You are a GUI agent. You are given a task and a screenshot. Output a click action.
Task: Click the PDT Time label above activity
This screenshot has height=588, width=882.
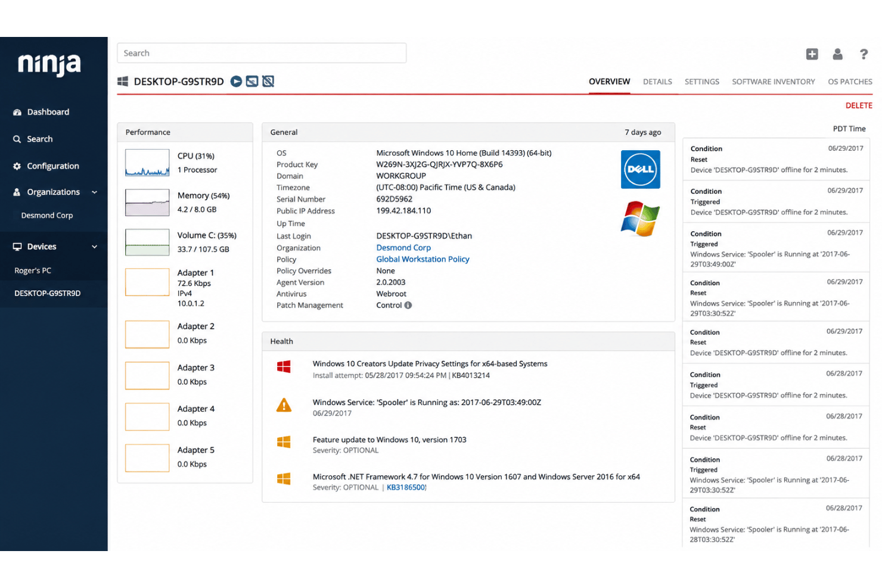[849, 129]
